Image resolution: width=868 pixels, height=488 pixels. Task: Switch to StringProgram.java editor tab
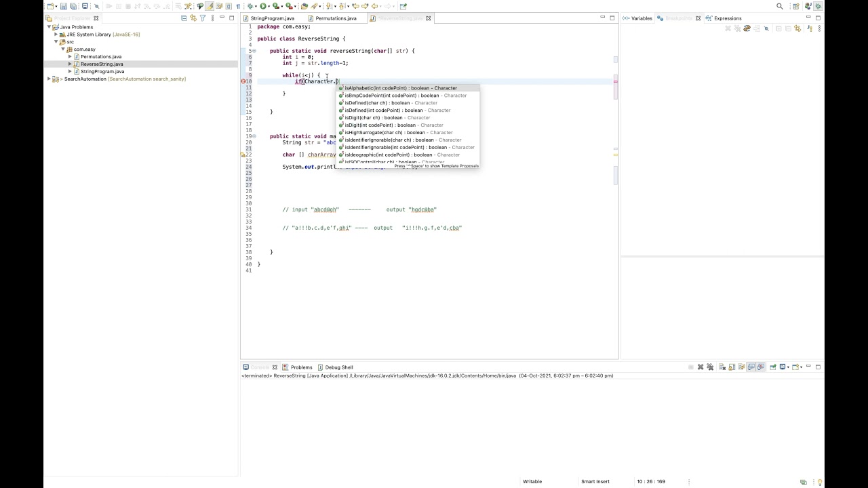tap(272, 18)
